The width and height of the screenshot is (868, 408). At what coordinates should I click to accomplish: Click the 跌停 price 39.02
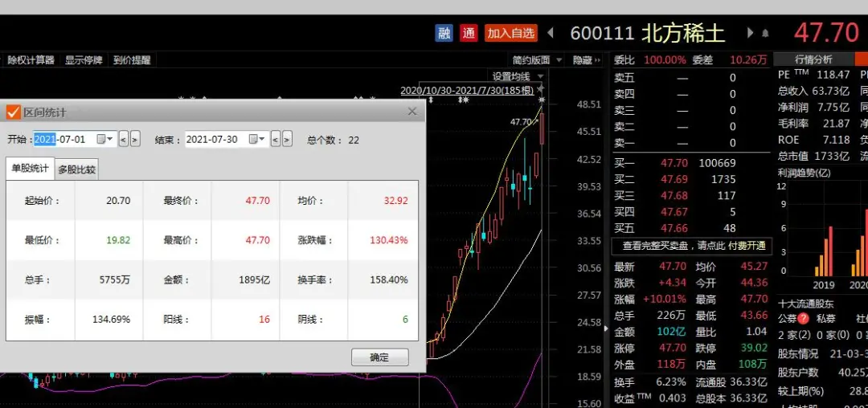(x=753, y=348)
